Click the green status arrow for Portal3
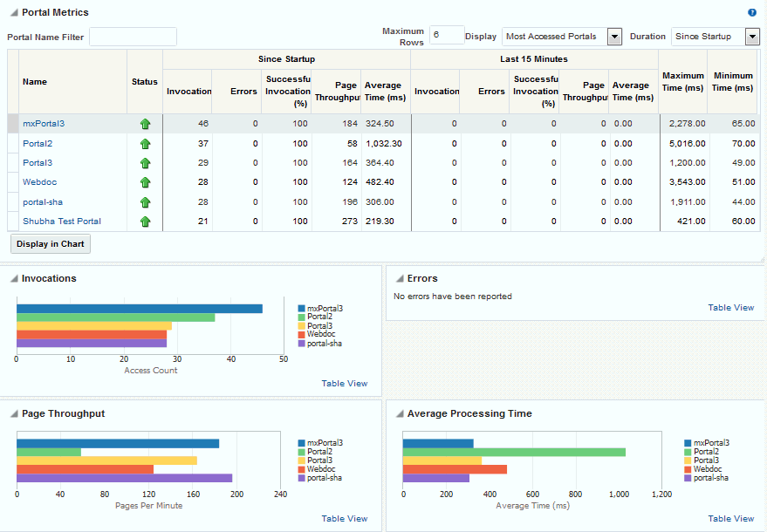The width and height of the screenshot is (767, 532). click(x=145, y=163)
